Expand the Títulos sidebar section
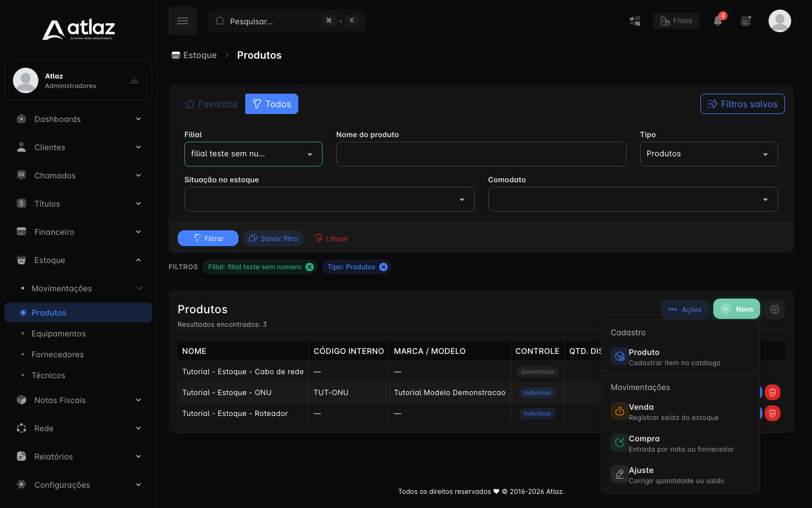The image size is (812, 508). pos(78,204)
